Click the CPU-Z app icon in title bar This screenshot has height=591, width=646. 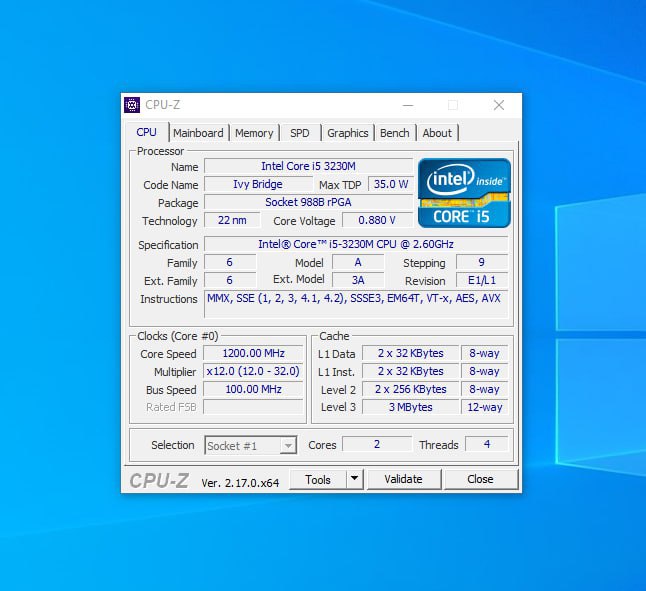[x=132, y=105]
